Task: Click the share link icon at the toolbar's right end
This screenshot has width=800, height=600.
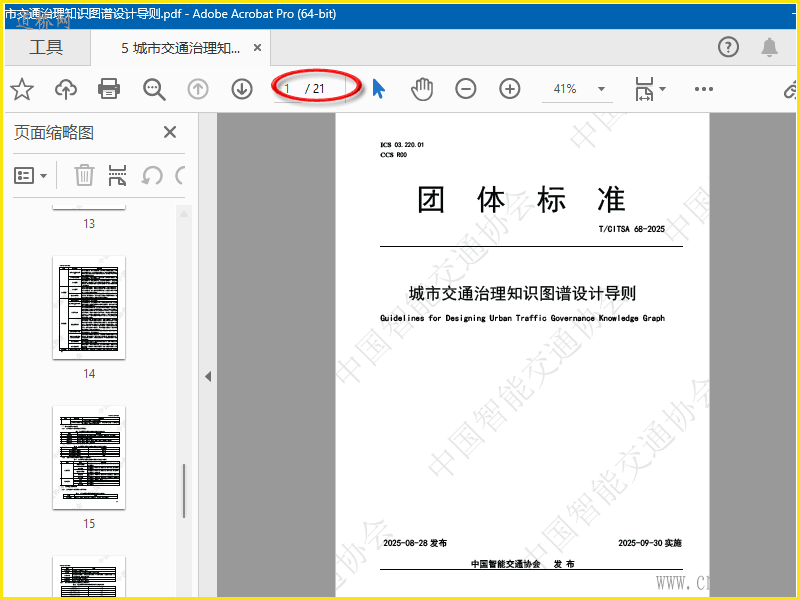Action: [x=790, y=90]
